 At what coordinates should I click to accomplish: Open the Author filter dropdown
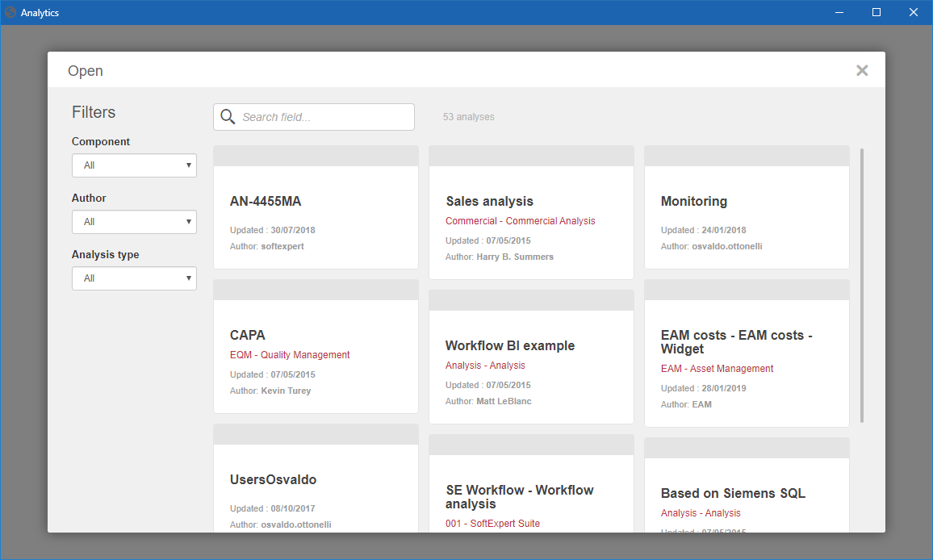click(134, 222)
